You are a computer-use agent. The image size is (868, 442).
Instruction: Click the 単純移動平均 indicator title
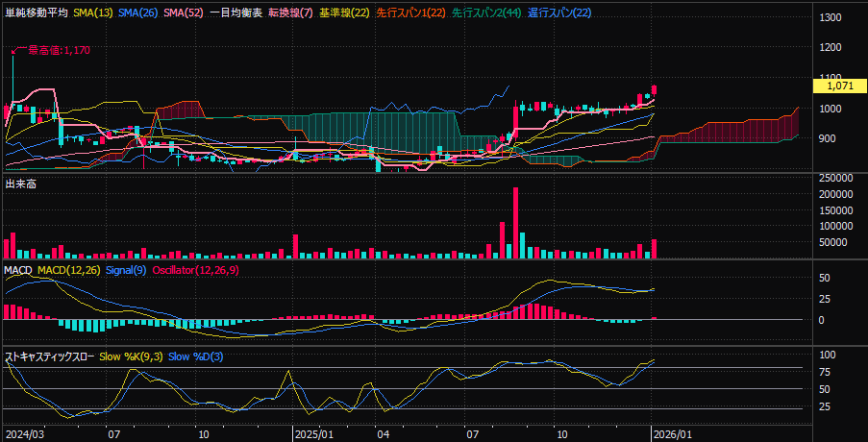(x=37, y=13)
